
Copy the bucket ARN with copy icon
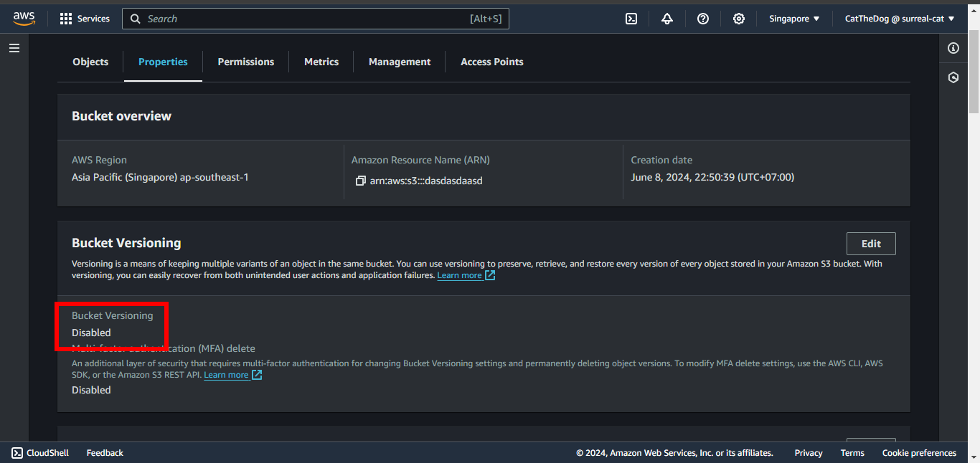click(x=360, y=181)
